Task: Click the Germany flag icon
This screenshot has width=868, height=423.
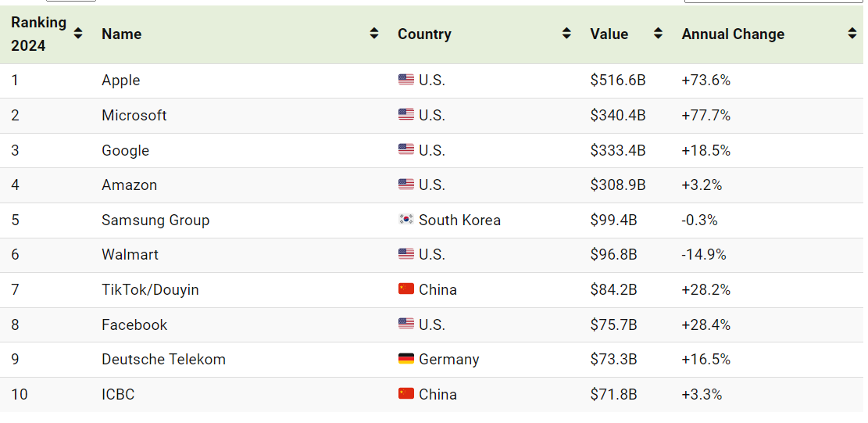Action: [x=405, y=359]
